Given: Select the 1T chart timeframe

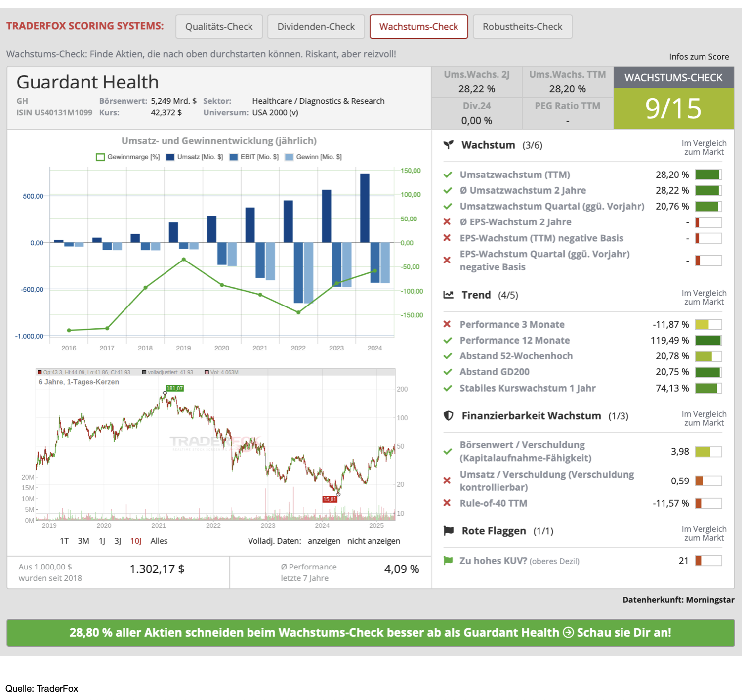Looking at the screenshot, I should tap(64, 541).
